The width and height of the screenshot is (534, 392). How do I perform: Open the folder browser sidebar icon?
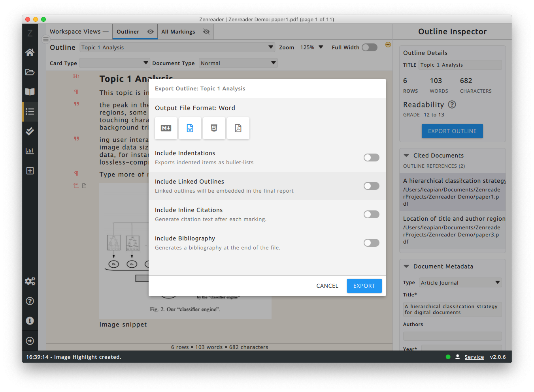(30, 72)
